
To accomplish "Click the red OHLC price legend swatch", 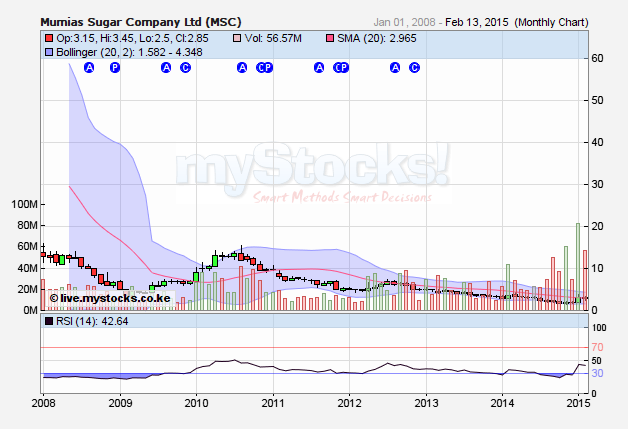I will pos(49,37).
